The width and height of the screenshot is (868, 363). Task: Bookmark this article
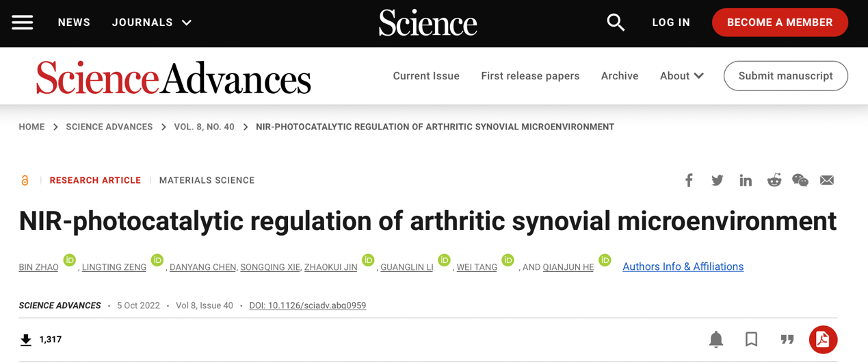pyautogui.click(x=752, y=340)
